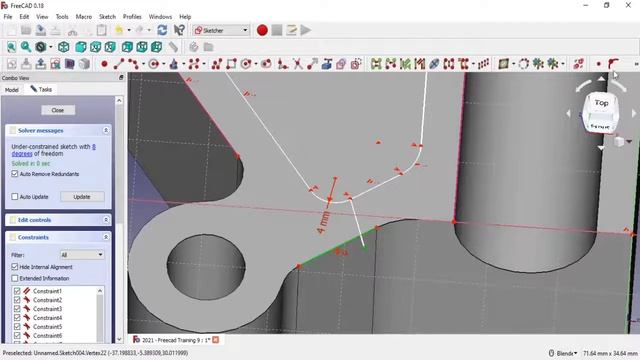Open the Draw Style dropdown arrow
The height and width of the screenshot is (360, 640).
click(x=51, y=47)
